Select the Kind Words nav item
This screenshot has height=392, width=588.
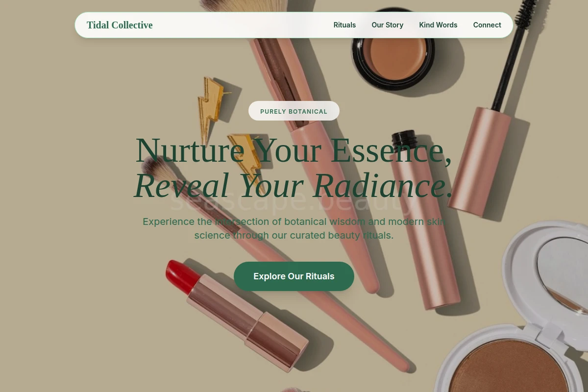[x=438, y=25]
